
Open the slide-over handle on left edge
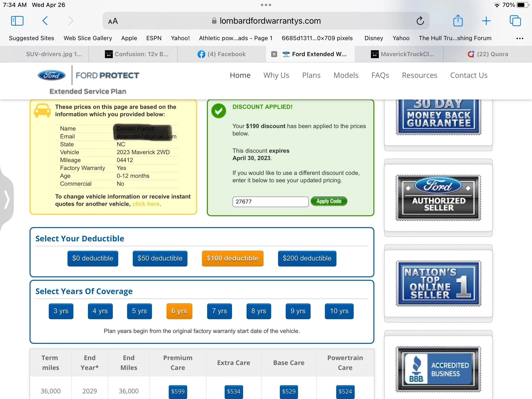pos(7,199)
